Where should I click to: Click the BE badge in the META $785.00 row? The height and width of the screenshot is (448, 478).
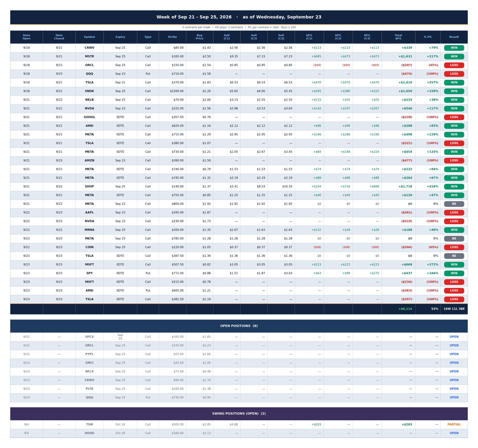point(454,238)
